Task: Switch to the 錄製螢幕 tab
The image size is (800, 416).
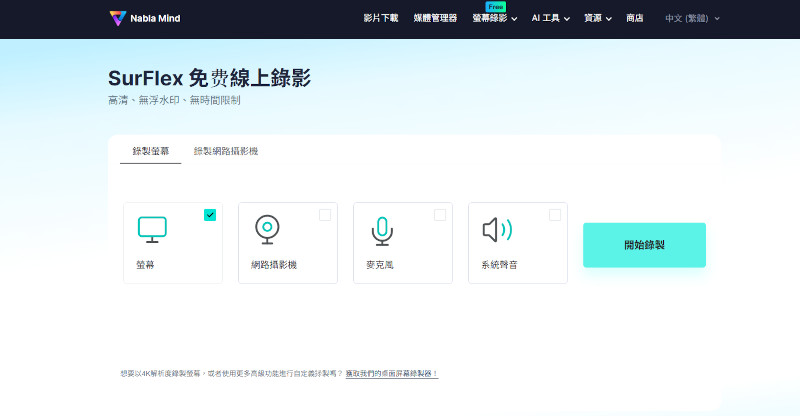Action: pyautogui.click(x=151, y=151)
